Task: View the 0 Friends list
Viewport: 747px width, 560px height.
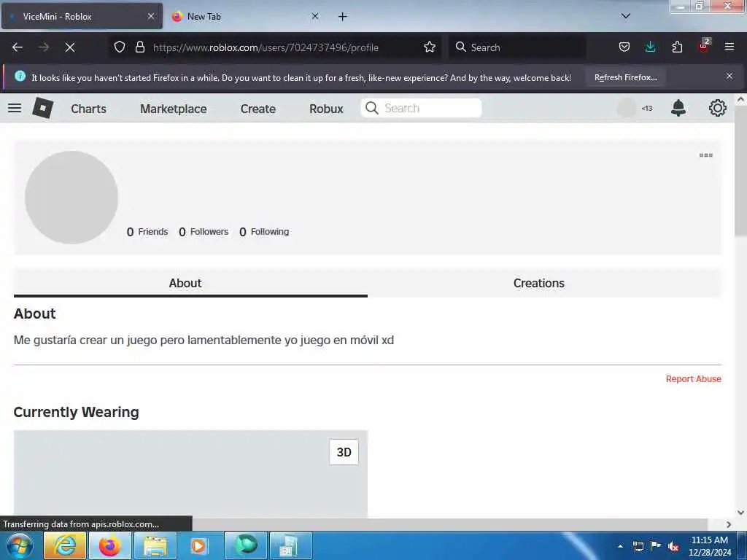Action: coord(147,232)
